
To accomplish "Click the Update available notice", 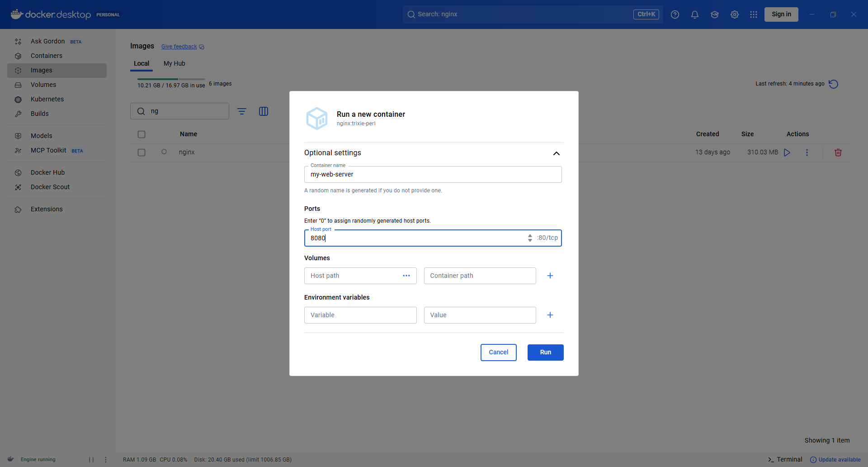I will tap(835, 460).
